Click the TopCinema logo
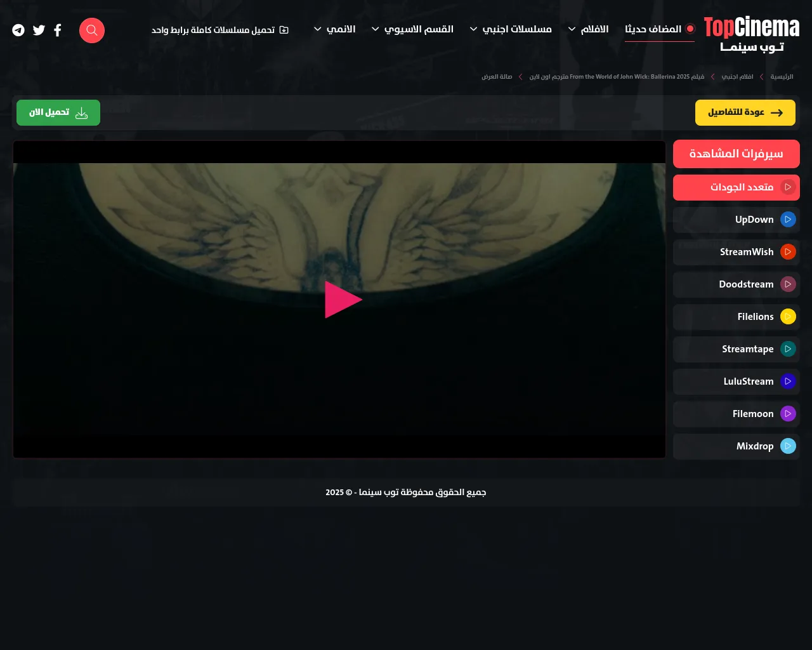Image resolution: width=812 pixels, height=650 pixels. point(752,34)
